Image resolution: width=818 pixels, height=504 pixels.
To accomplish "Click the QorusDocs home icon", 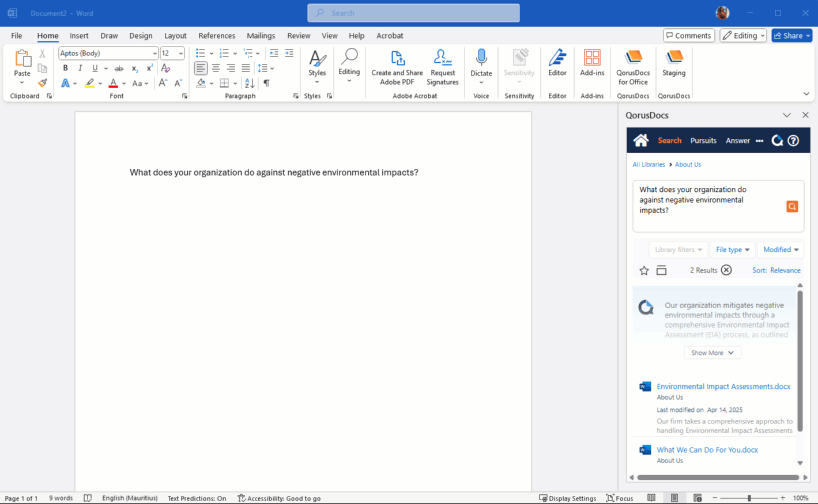I will coord(640,141).
